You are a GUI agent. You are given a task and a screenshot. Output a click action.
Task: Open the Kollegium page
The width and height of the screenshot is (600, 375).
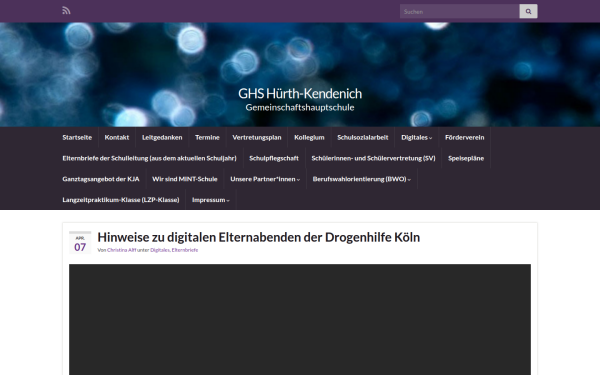(x=309, y=137)
